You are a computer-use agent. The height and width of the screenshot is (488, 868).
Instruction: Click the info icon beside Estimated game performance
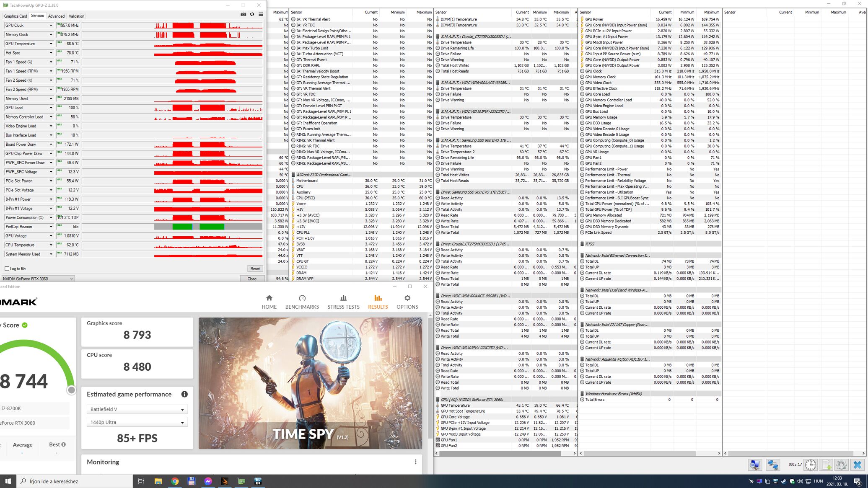[x=184, y=394]
